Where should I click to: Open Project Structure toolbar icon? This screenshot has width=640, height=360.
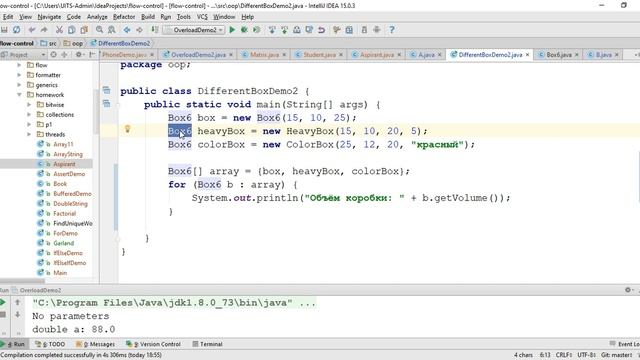(349, 30)
